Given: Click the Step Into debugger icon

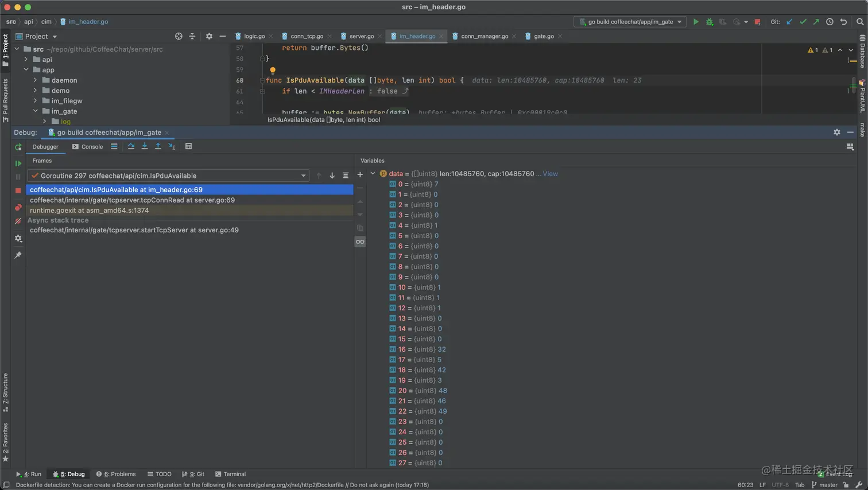Looking at the screenshot, I should [145, 146].
